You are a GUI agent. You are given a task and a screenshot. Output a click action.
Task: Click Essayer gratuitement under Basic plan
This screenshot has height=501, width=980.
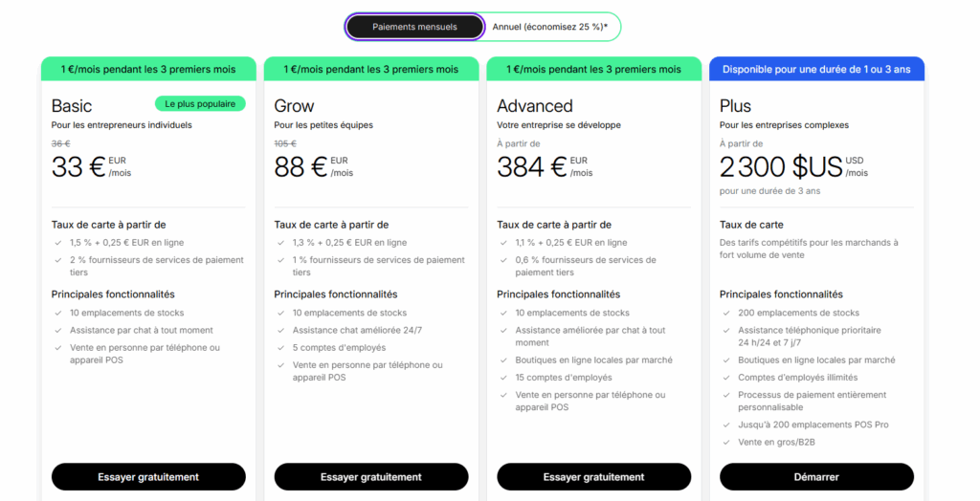148,477
